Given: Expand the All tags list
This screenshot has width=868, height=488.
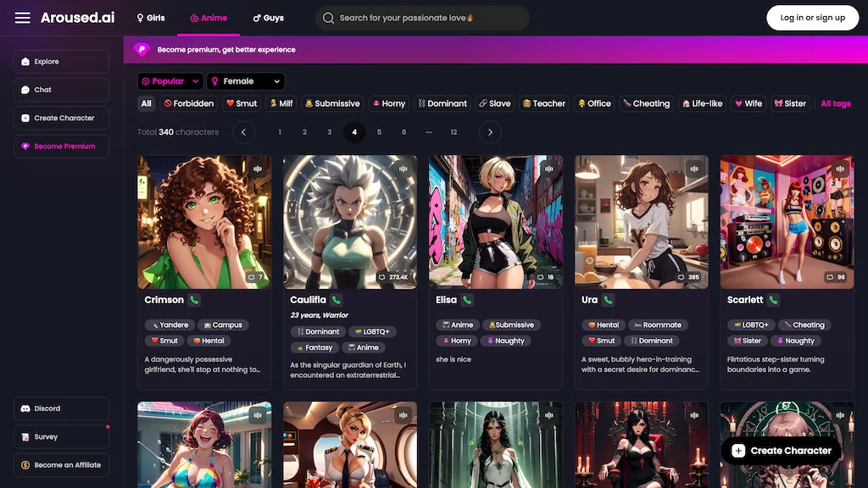Looking at the screenshot, I should click(x=835, y=103).
